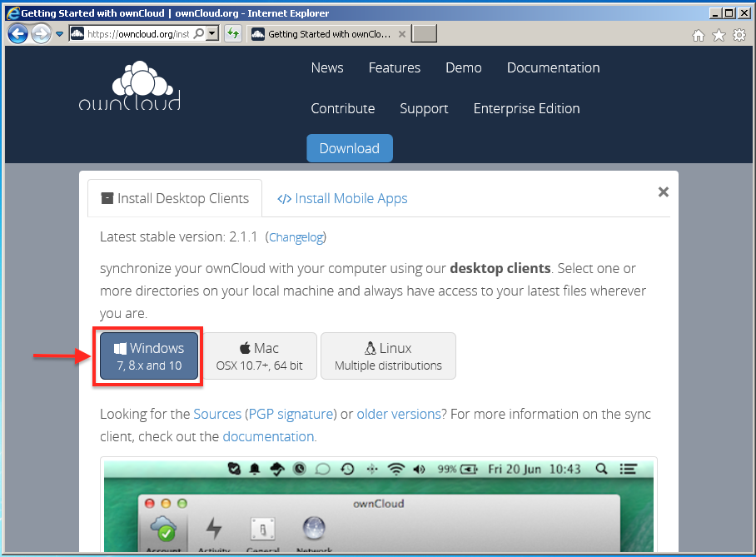Viewport: 756px width, 557px height.
Task: Open the older versions link
Action: [399, 414]
